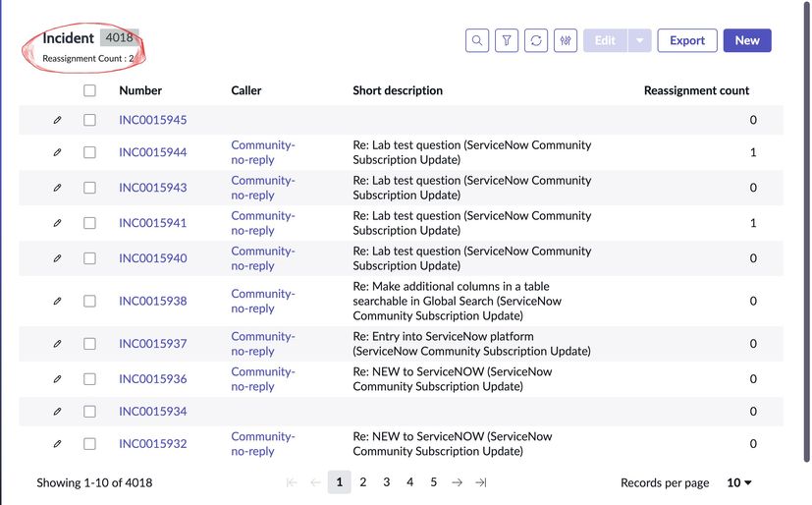
Task: Click the refresh list icon
Action: [x=536, y=40]
